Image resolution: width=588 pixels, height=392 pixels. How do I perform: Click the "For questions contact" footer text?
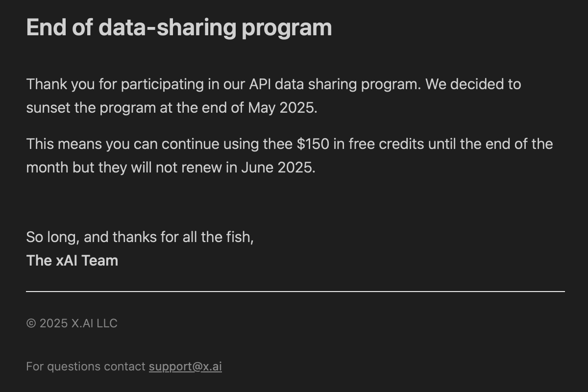86,367
